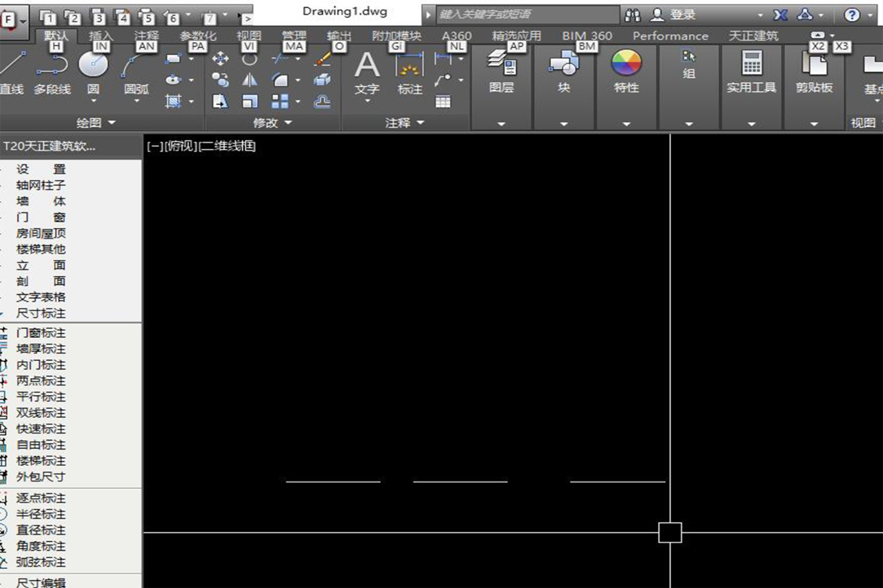Click the 文字 (Text) annotation tool
The width and height of the screenshot is (883, 588).
(367, 72)
